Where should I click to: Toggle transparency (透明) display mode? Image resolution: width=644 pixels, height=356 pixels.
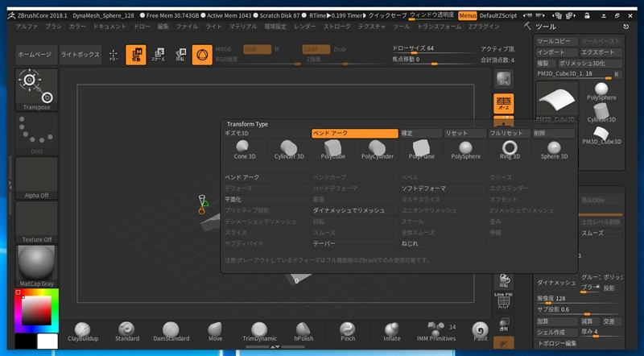click(504, 325)
